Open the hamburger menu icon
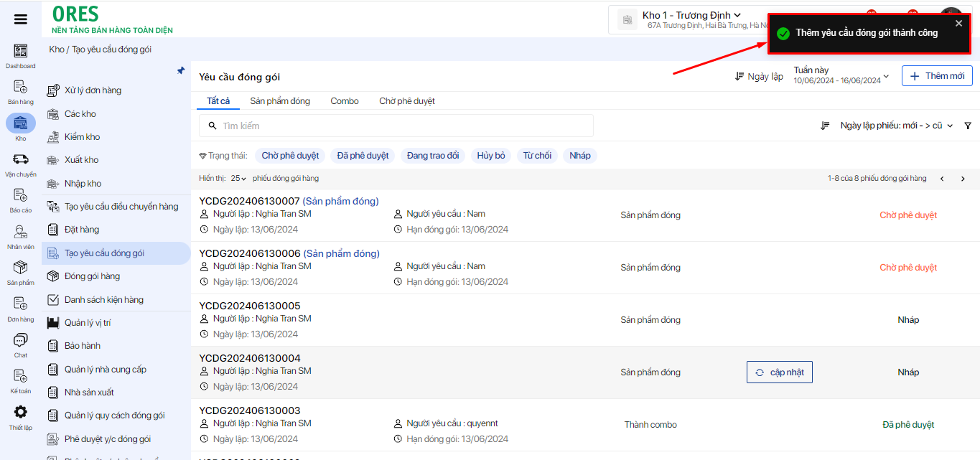The width and height of the screenshot is (980, 460). tap(21, 19)
